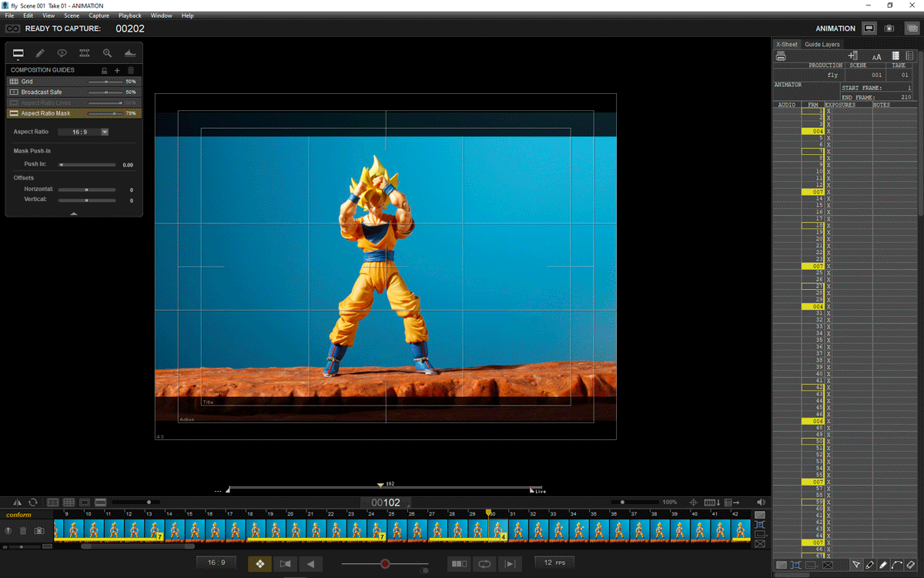Click the END FRAME value 210

click(x=906, y=97)
